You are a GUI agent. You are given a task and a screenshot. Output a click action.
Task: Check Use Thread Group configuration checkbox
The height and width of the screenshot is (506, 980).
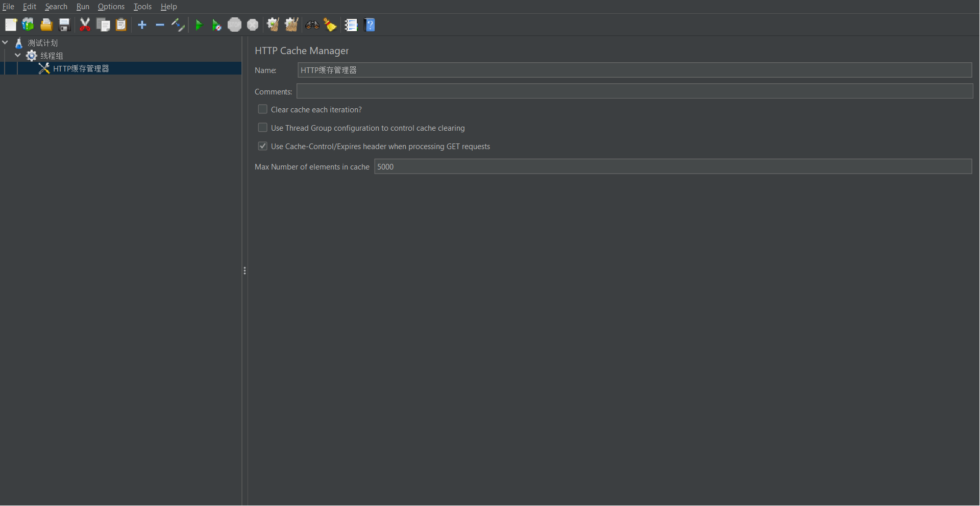tap(262, 128)
